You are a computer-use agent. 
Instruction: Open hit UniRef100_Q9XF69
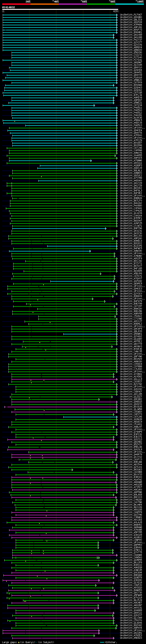tap(131, 22)
